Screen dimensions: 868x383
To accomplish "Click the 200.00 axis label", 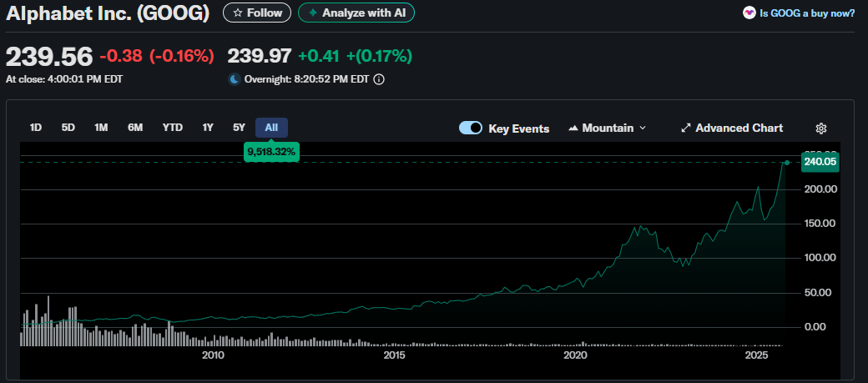I will (x=820, y=189).
